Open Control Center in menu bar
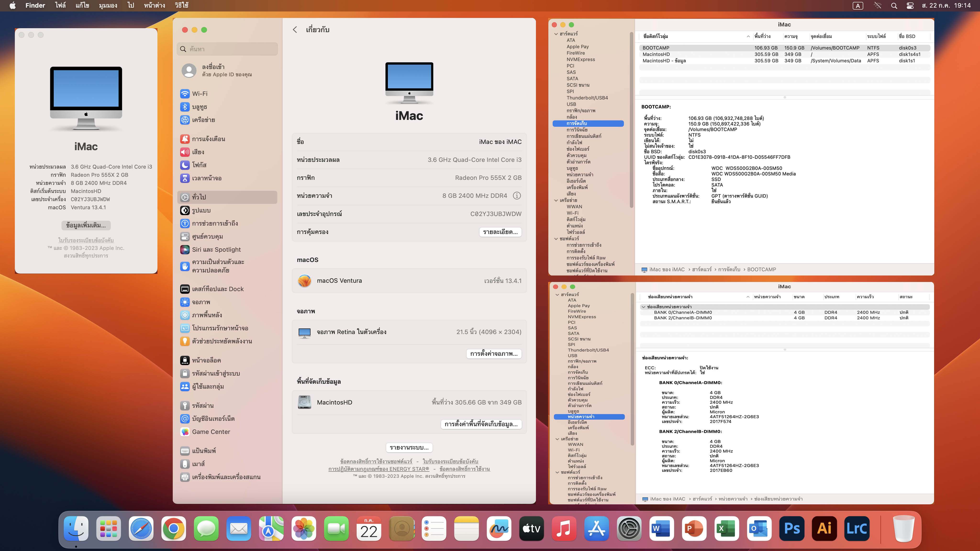Viewport: 980px width, 551px height. tap(910, 6)
